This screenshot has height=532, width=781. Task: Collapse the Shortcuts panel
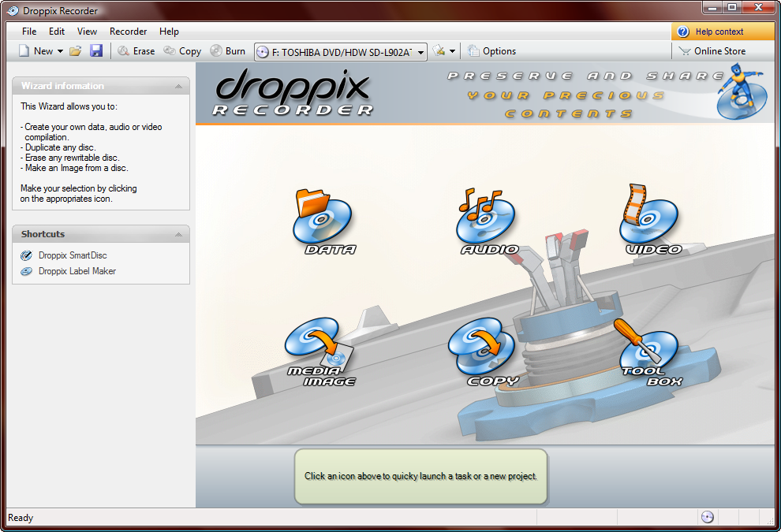178,234
